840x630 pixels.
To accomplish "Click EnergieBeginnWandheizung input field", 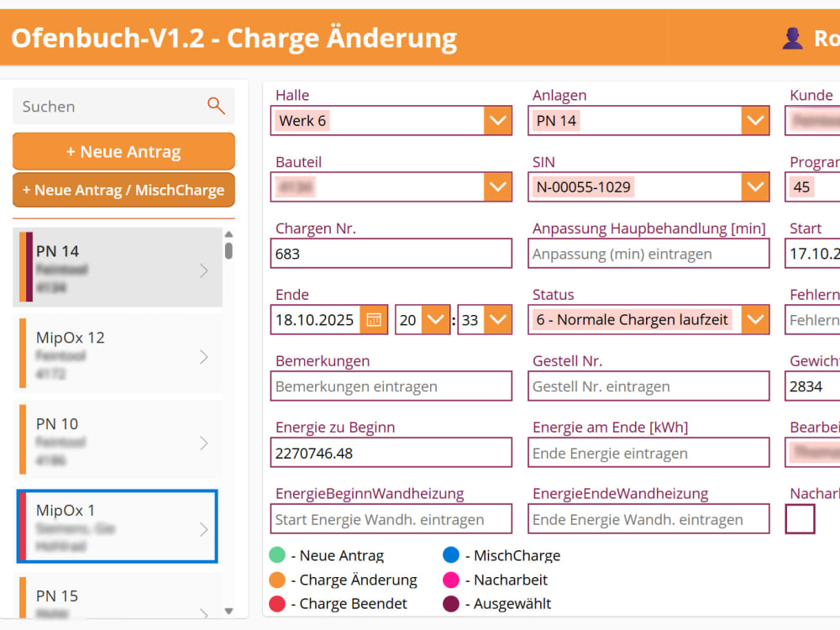I will 391,519.
